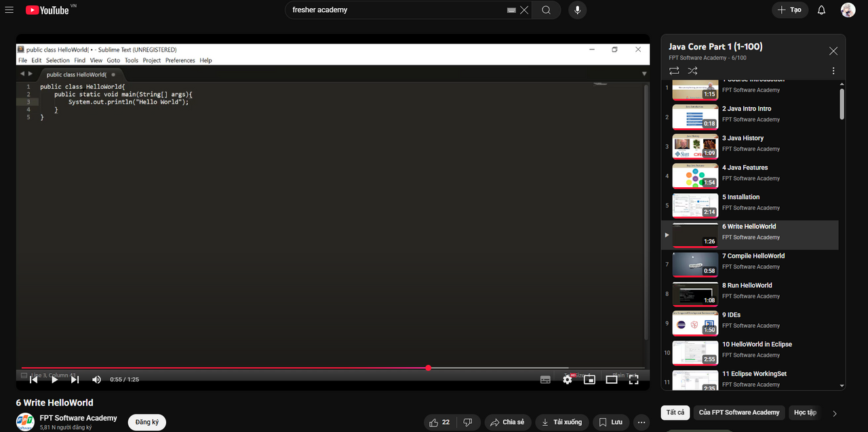Open the notifications bell
Image resolution: width=868 pixels, height=432 pixels.
[821, 10]
